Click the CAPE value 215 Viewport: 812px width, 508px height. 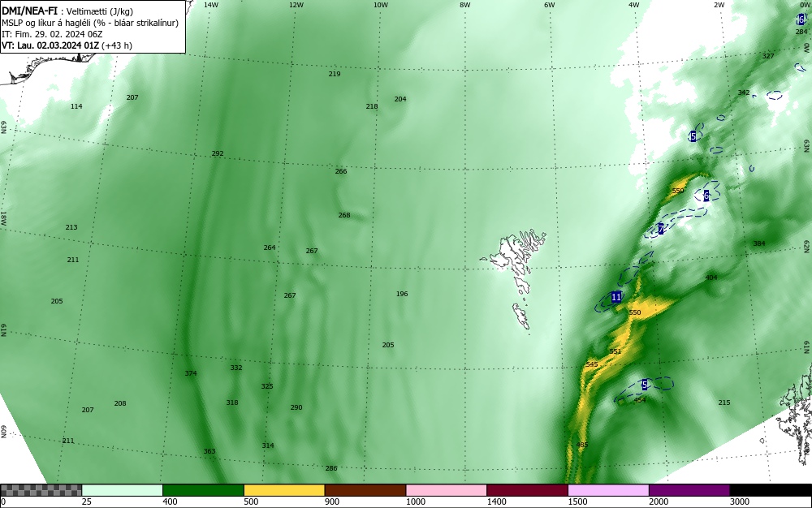724,403
